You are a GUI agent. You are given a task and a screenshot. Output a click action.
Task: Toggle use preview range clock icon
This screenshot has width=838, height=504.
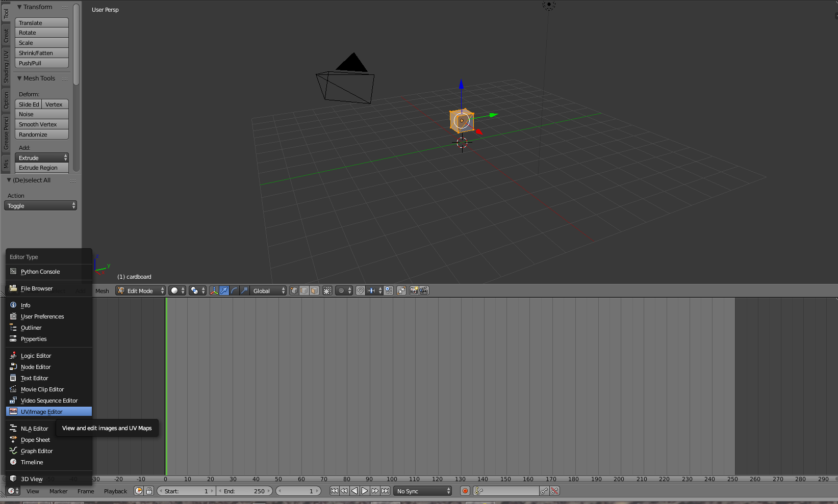[x=139, y=491]
